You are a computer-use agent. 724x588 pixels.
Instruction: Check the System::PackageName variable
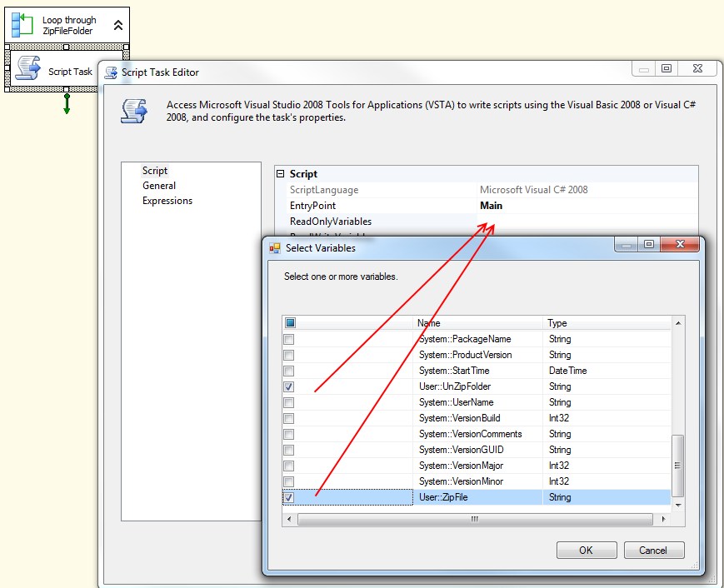click(x=288, y=339)
